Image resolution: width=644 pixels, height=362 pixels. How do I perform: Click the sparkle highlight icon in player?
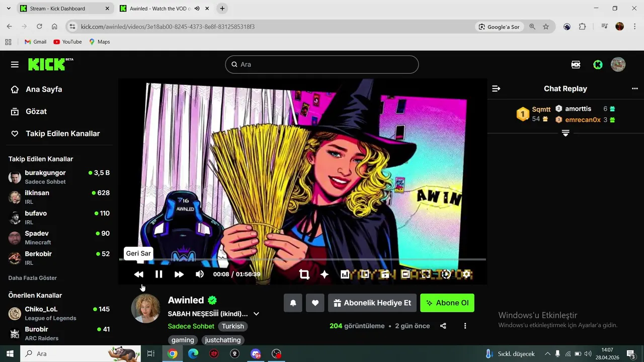pyautogui.click(x=325, y=274)
